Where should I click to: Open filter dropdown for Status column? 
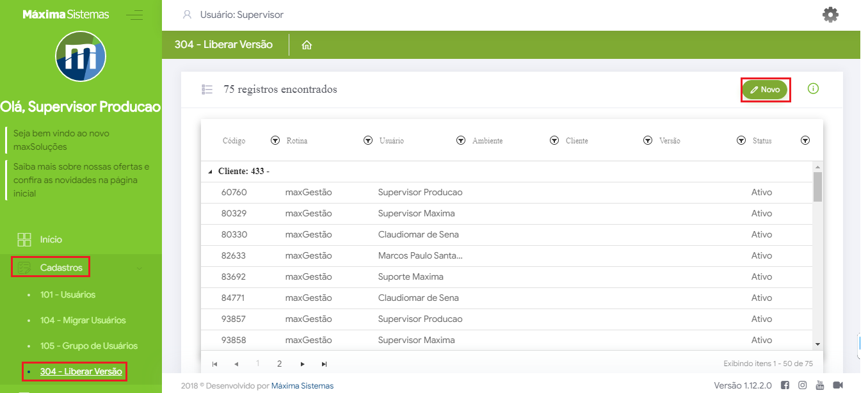point(805,141)
